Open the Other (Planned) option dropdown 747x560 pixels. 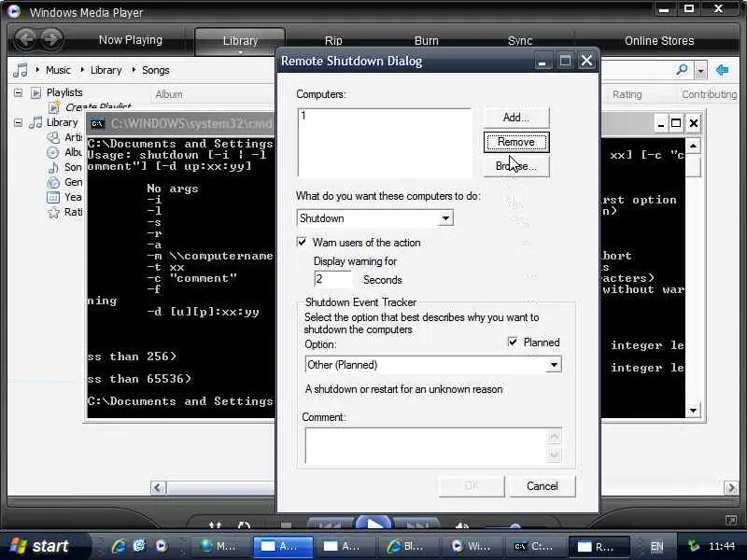click(554, 365)
